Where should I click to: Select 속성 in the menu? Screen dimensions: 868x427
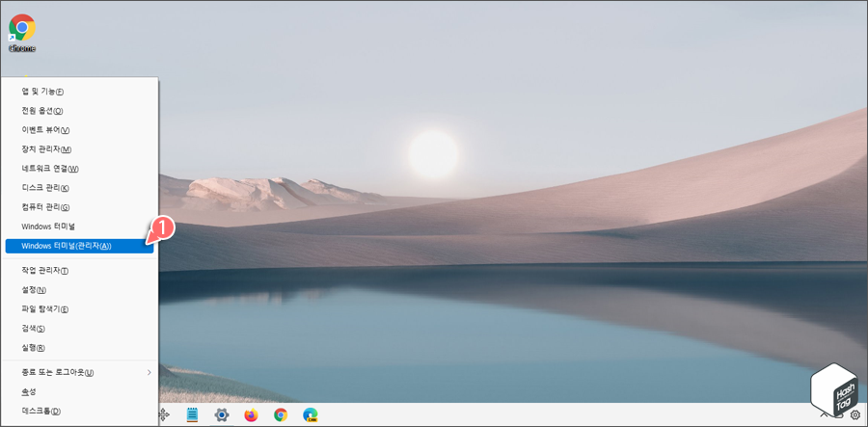pyautogui.click(x=79, y=391)
